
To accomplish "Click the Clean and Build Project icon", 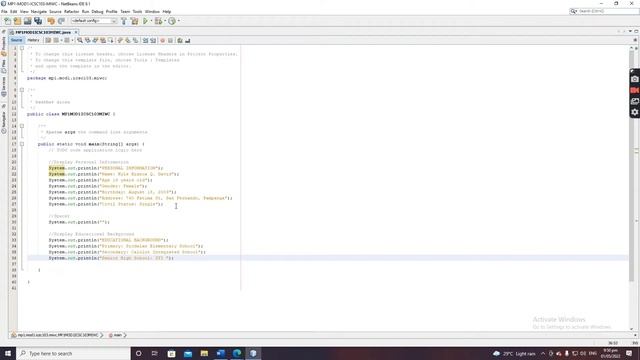I will click(x=134, y=21).
